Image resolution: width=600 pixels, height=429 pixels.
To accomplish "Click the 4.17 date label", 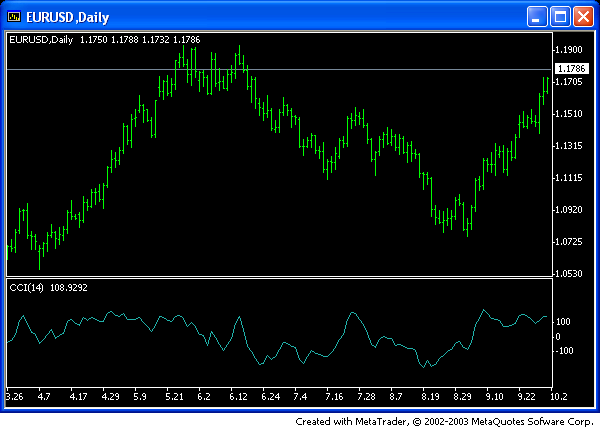I will point(78,396).
